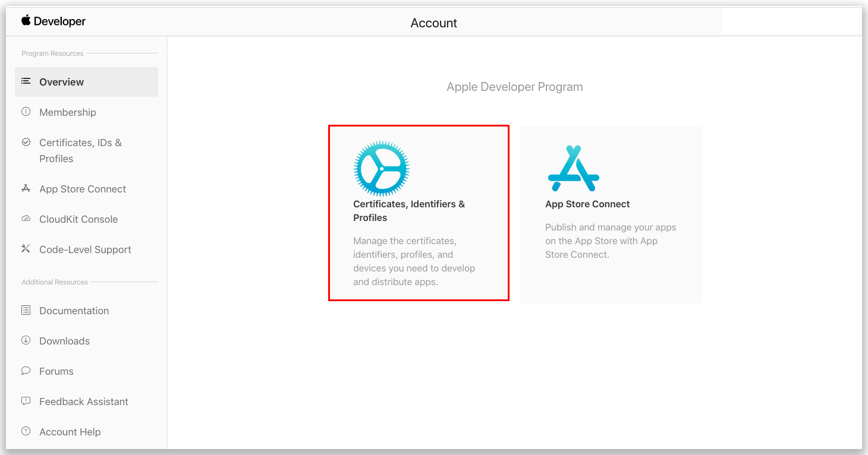This screenshot has width=868, height=455.
Task: Click the Certificates, IDs & Profiles seal icon
Action: coord(26,142)
